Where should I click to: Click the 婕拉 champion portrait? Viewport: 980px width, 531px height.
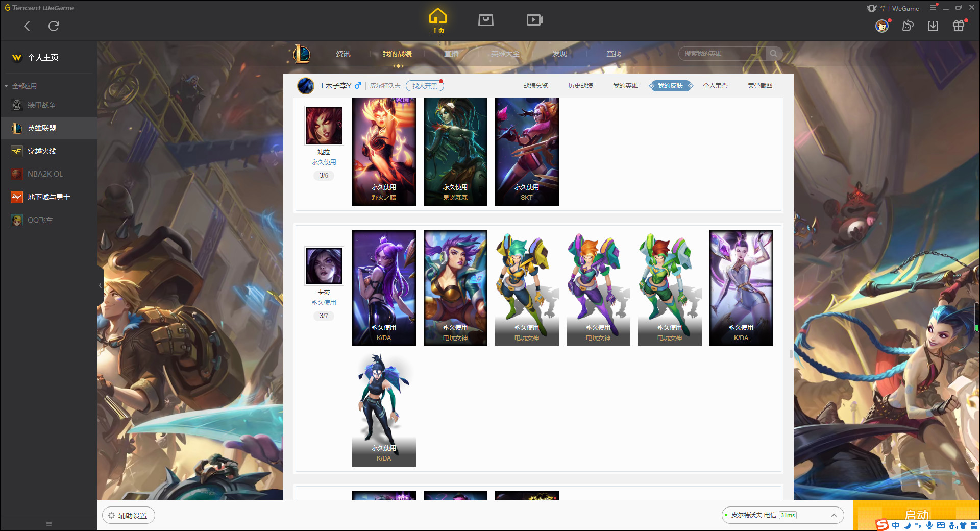(324, 126)
